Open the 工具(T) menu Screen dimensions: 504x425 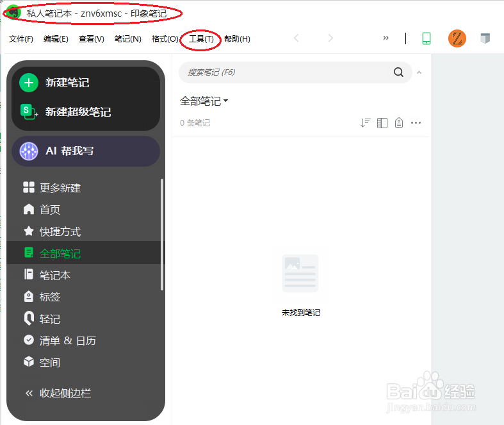tap(201, 39)
